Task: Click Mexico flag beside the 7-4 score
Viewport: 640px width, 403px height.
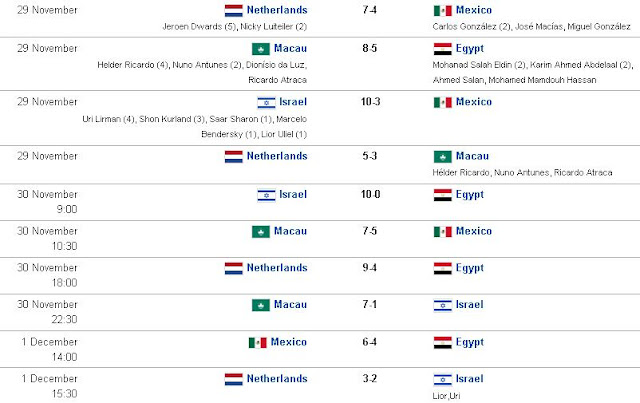Action: (x=442, y=11)
